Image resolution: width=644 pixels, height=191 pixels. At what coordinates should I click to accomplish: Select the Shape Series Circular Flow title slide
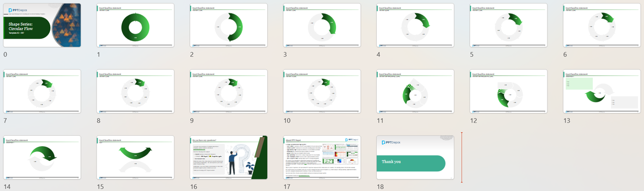pos(42,25)
